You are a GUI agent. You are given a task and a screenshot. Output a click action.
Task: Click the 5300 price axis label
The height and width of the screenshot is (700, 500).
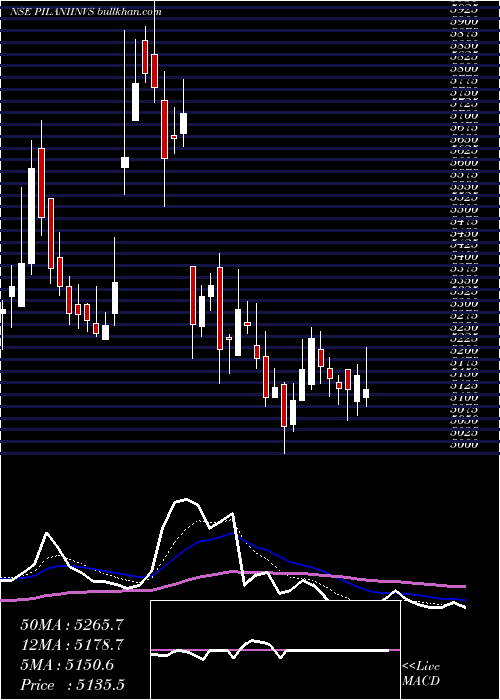click(x=465, y=304)
